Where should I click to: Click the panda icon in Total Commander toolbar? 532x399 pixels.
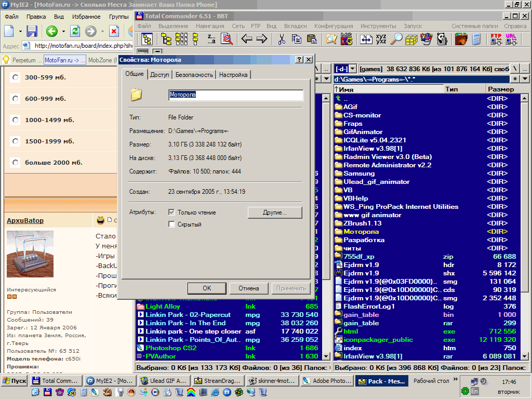442,39
